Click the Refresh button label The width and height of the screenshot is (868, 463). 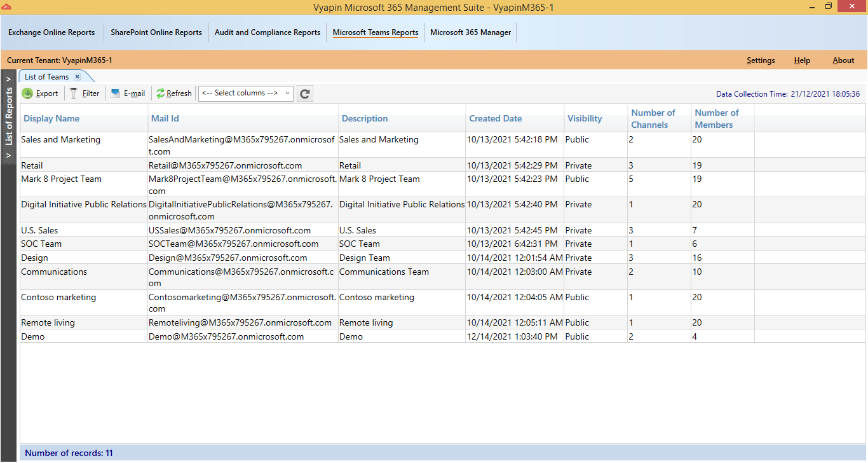[x=179, y=93]
